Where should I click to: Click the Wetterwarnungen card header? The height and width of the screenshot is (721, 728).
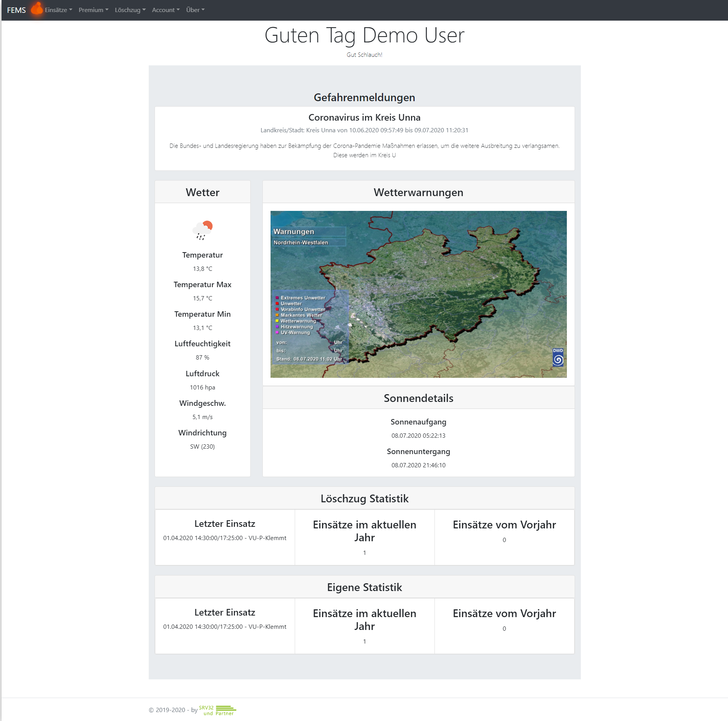(x=419, y=192)
